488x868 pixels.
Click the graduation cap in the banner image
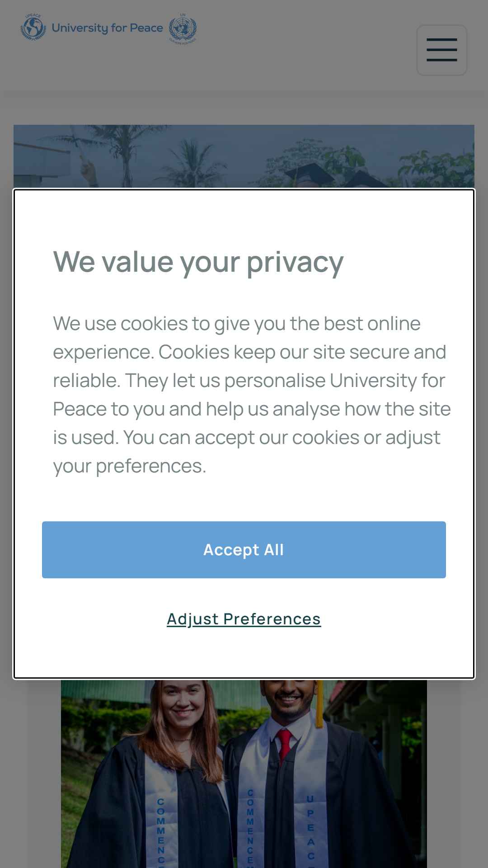(x=311, y=174)
